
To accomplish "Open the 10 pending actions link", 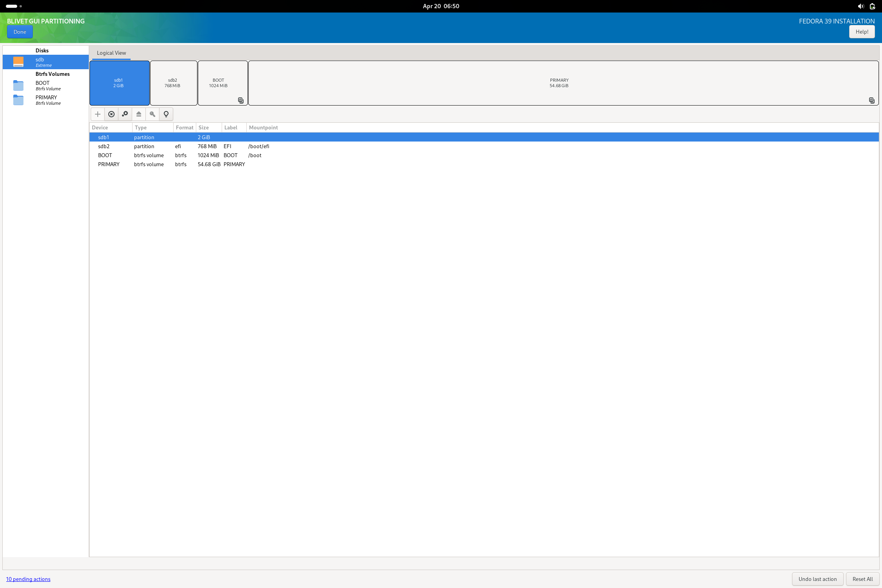I will [28, 579].
